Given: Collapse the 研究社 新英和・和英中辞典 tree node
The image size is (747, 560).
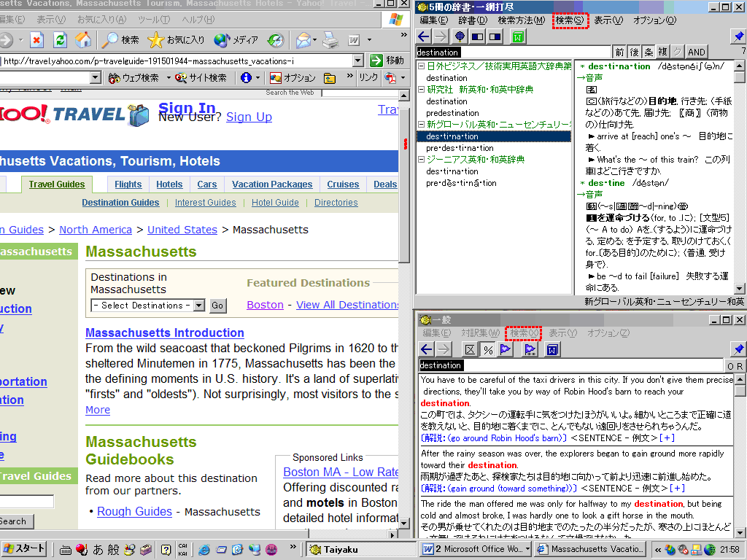Looking at the screenshot, I should (421, 89).
